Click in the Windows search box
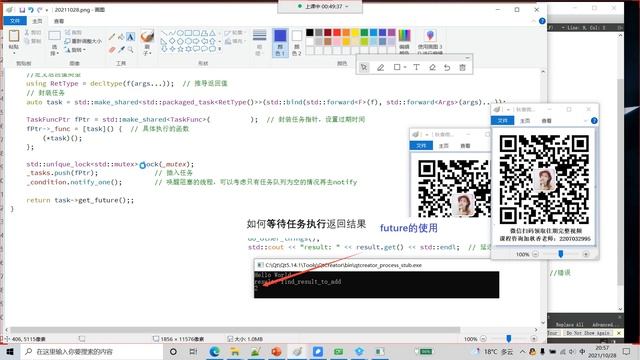The width and height of the screenshot is (640, 360). point(91,351)
